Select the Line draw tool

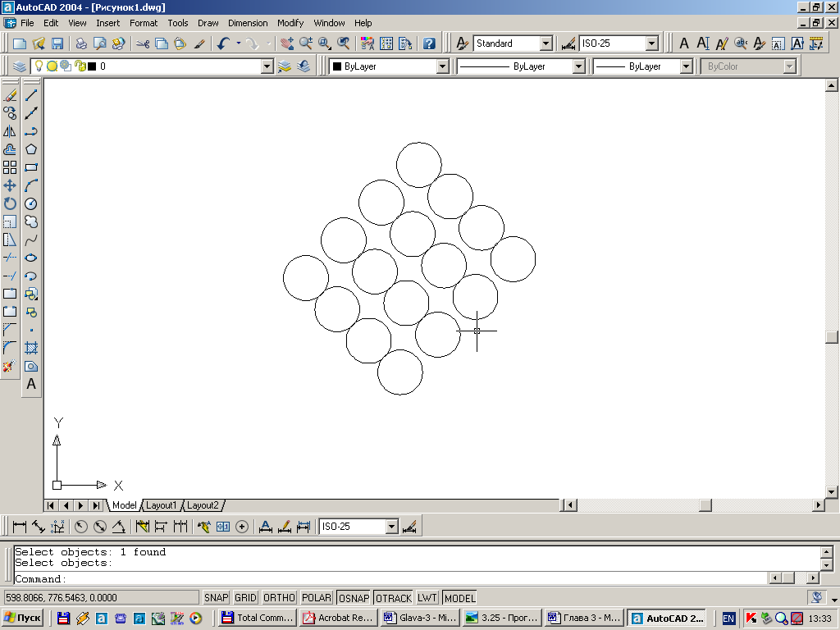pos(31,95)
